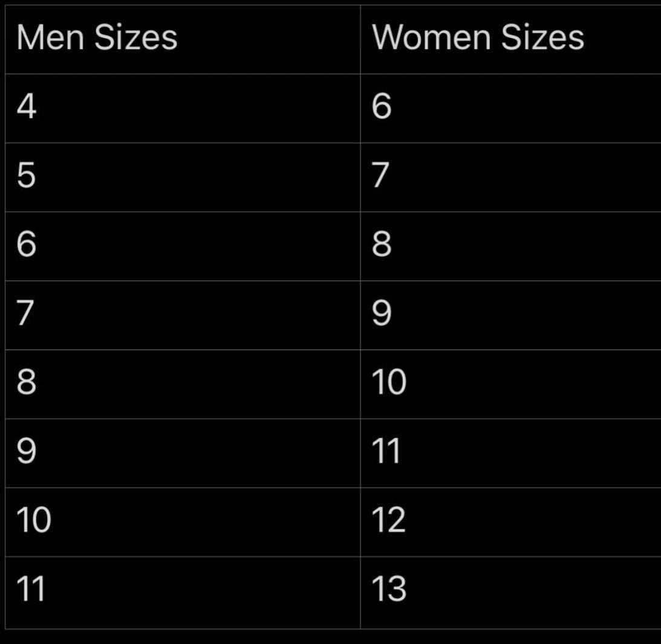
Task: Select men's size 4 cell
Action: coord(27,107)
